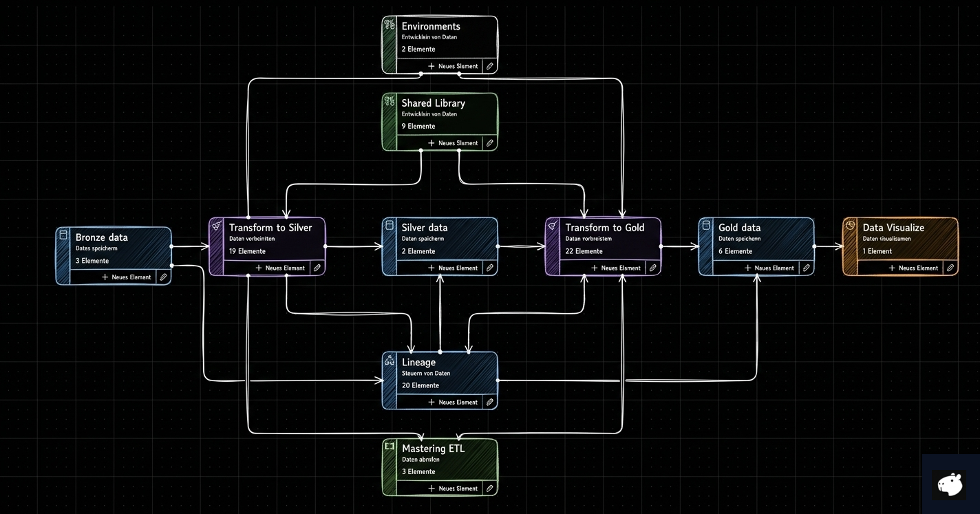Open edit pencil on Lineage card

(489, 402)
